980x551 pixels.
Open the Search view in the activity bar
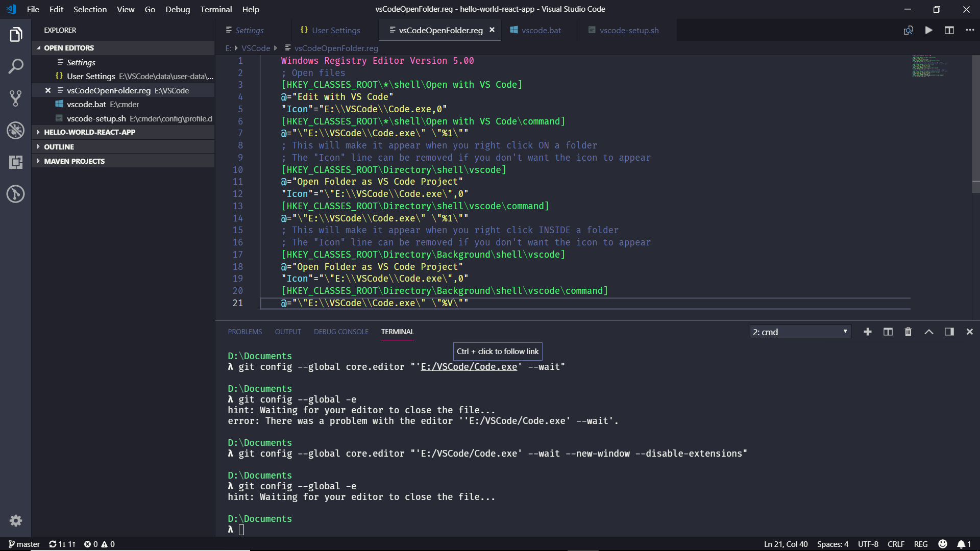16,66
